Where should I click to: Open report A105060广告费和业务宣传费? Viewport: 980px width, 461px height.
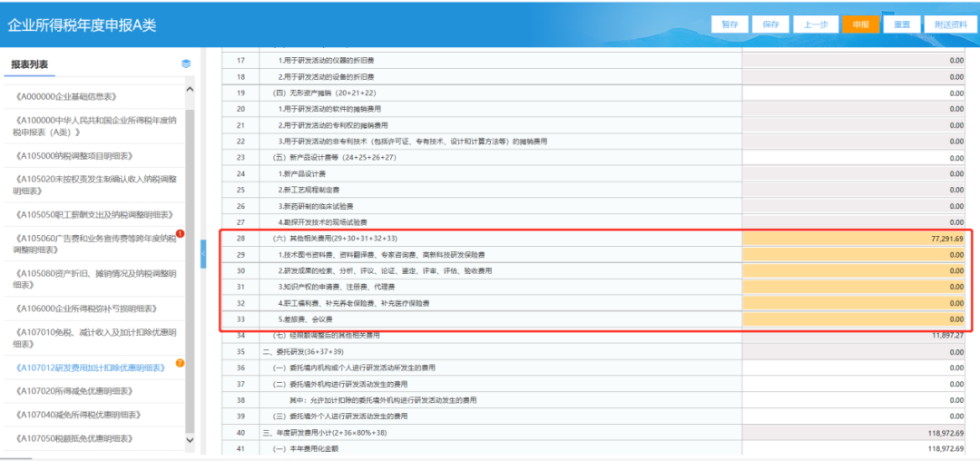[94, 243]
